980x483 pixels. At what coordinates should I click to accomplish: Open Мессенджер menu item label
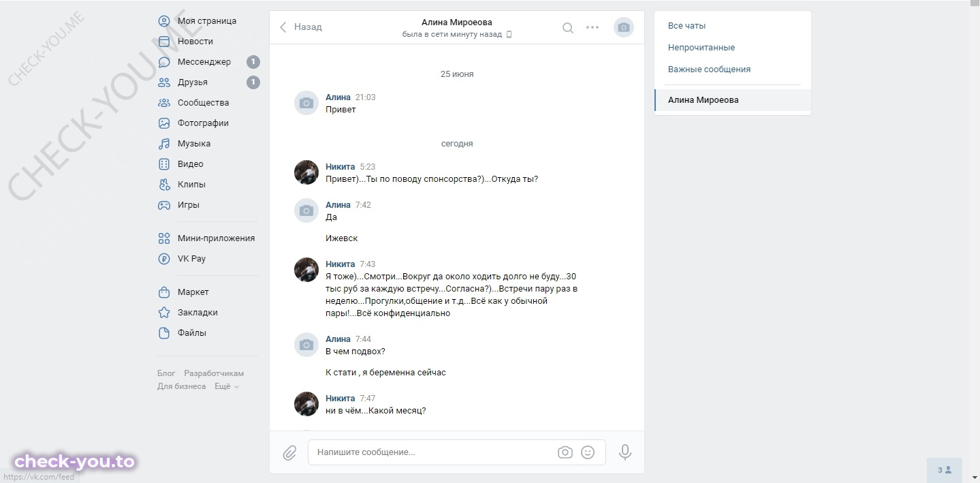[x=204, y=62]
